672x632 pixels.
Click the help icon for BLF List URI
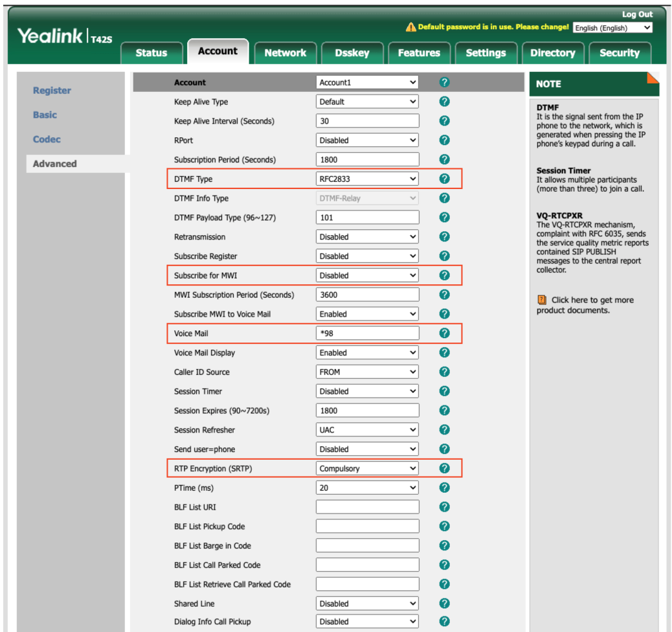click(444, 507)
